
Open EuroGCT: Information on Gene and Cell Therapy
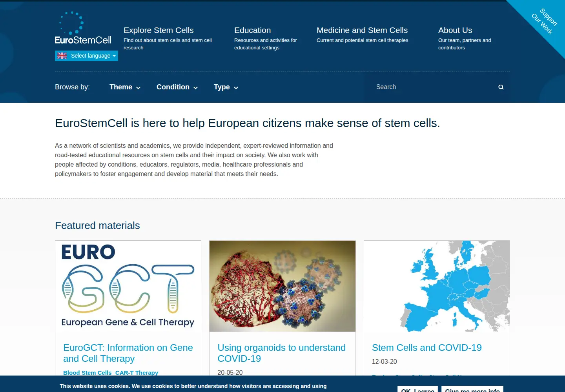tap(128, 353)
